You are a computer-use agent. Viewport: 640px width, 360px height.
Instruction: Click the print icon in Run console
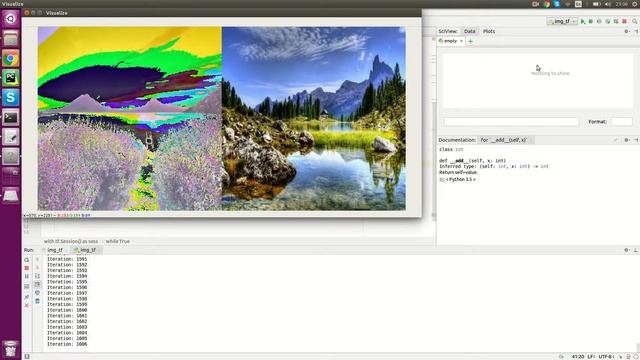[x=37, y=293]
